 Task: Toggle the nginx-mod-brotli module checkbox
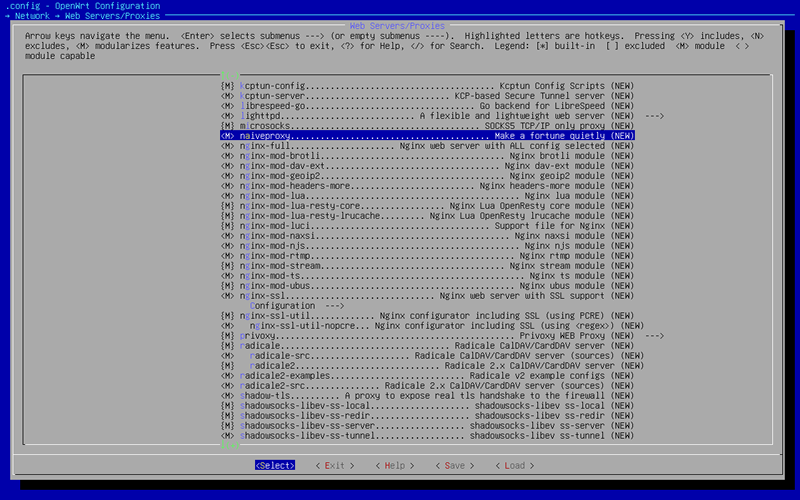[228, 156]
